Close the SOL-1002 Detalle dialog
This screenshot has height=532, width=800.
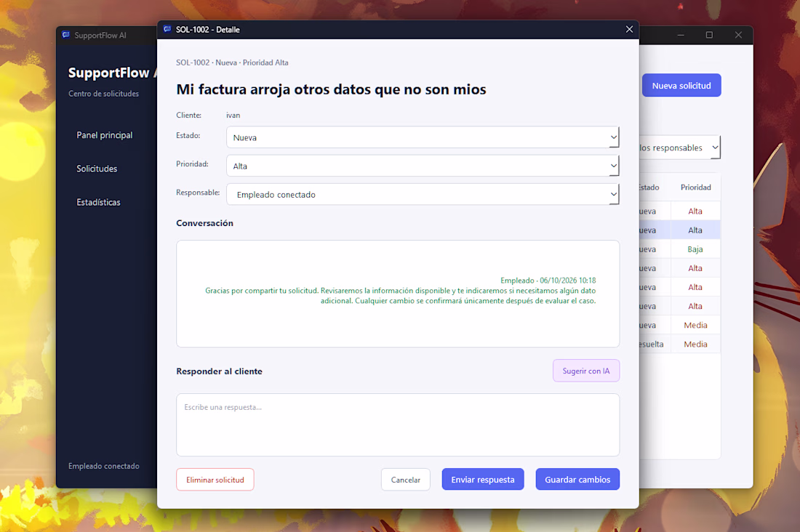(x=629, y=30)
